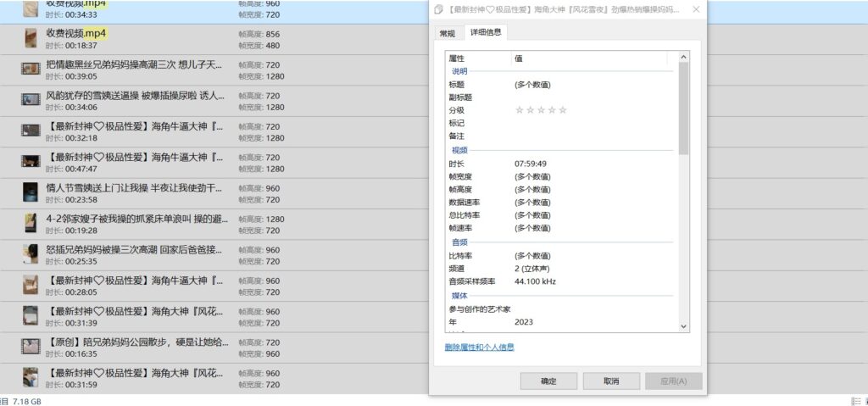Select the file icon of the 00:47:47 video
The width and height of the screenshot is (868, 406).
[31, 162]
